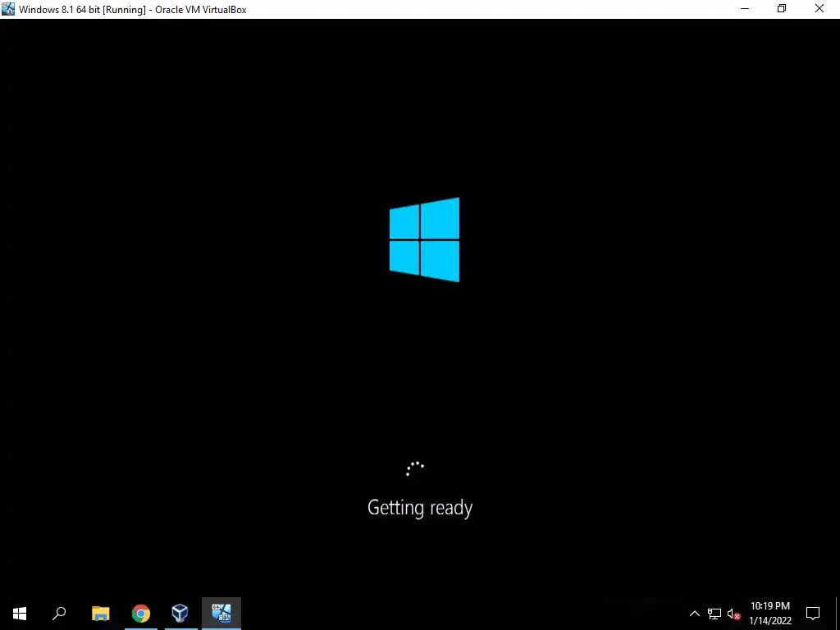
Task: Click the Windows logo in VM screen
Action: [x=424, y=240]
